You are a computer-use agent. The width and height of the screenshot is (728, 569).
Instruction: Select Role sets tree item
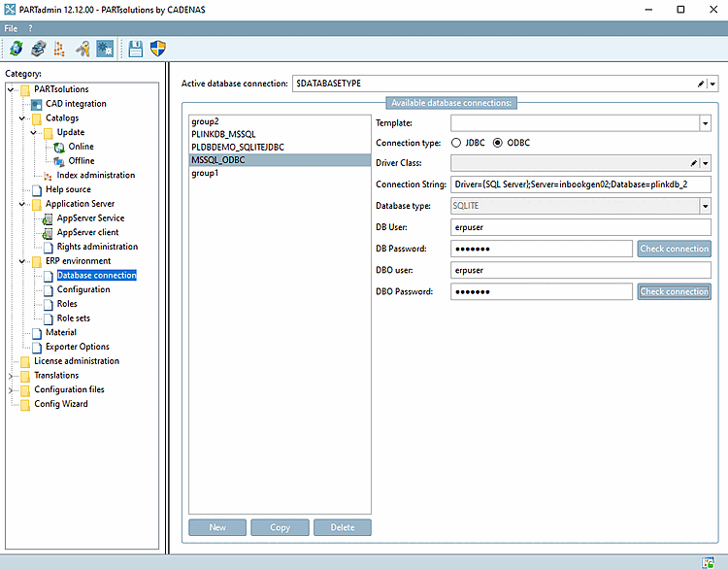[74, 318]
